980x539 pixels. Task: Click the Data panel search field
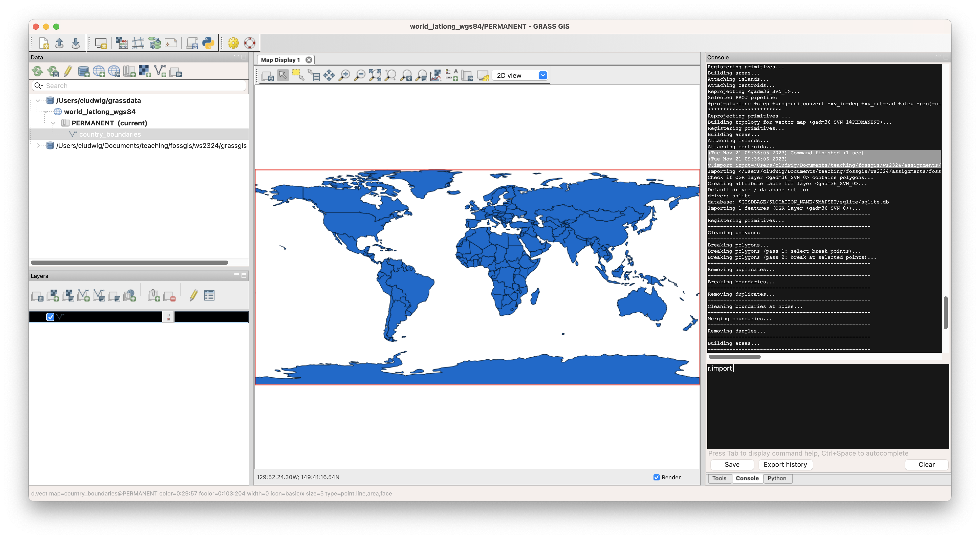pyautogui.click(x=139, y=86)
